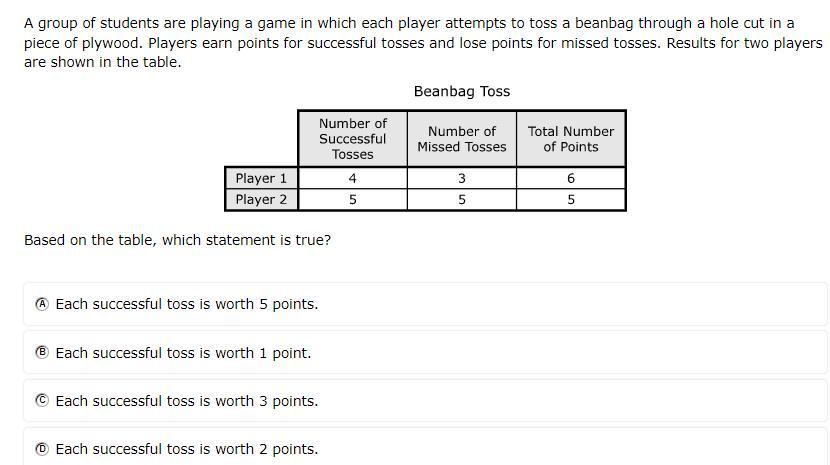Select radio button C
Screen dimensions: 830x465
point(42,400)
